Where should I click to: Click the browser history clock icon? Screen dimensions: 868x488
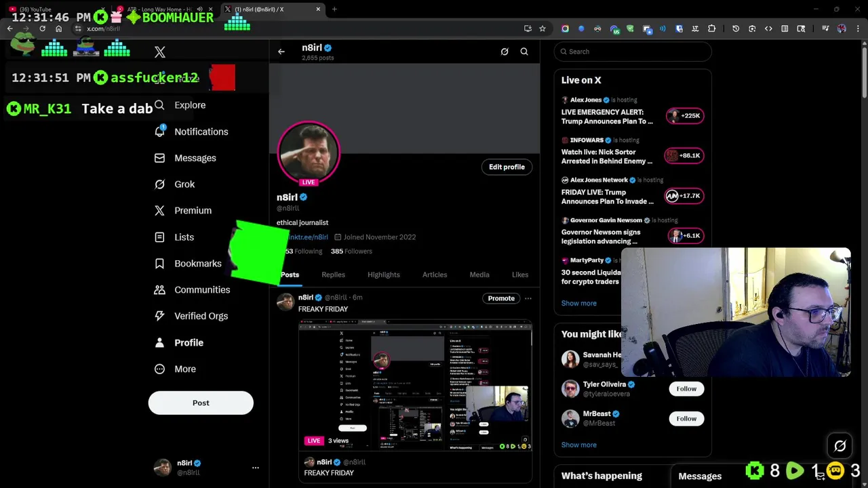(x=736, y=28)
